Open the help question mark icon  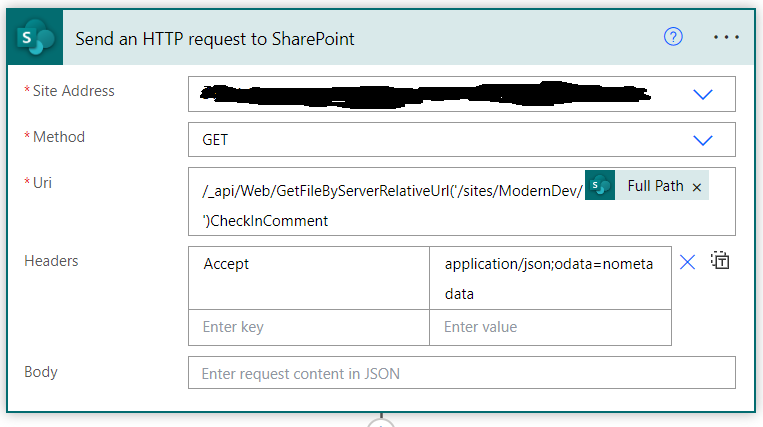pyautogui.click(x=673, y=37)
